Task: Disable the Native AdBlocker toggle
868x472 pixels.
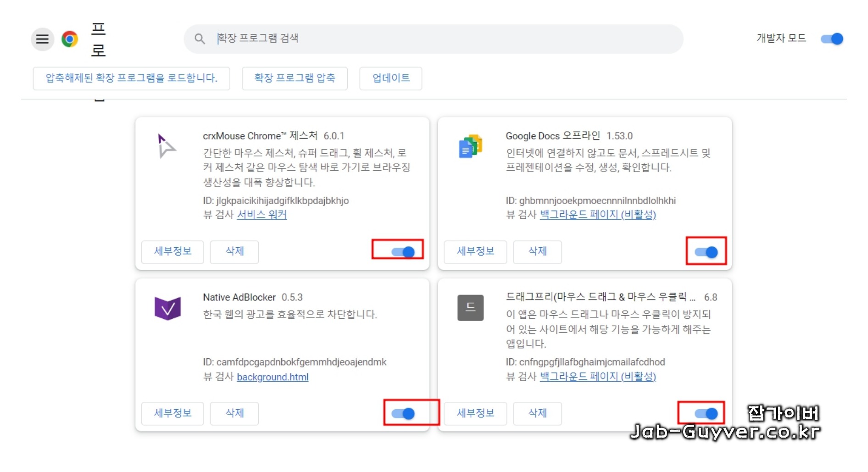Action: click(x=403, y=414)
